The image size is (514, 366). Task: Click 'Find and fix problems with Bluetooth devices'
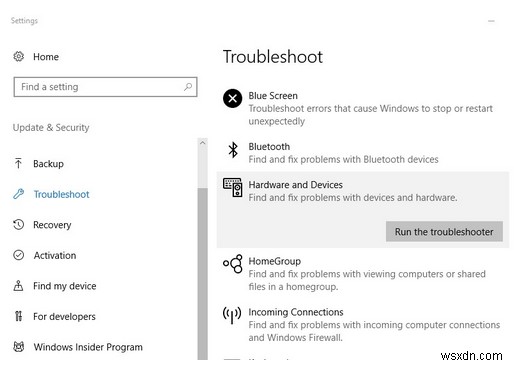coord(343,159)
